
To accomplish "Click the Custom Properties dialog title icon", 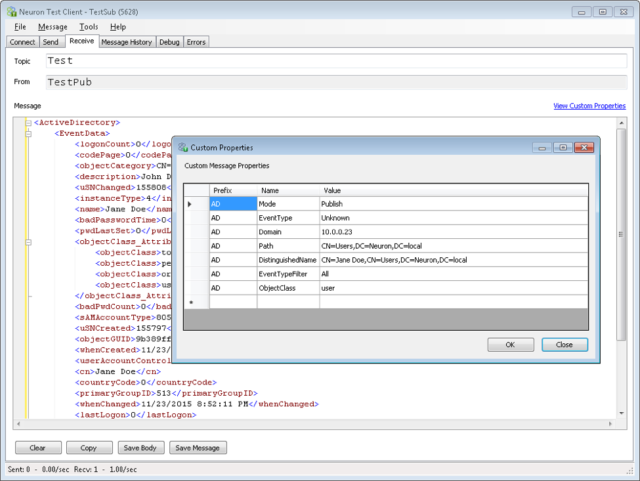I will (x=183, y=147).
